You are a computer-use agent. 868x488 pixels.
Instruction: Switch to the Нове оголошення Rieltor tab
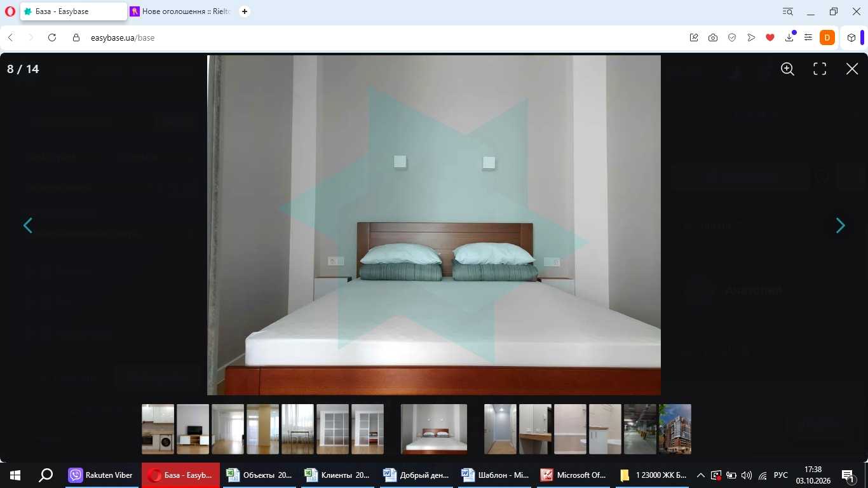click(180, 11)
